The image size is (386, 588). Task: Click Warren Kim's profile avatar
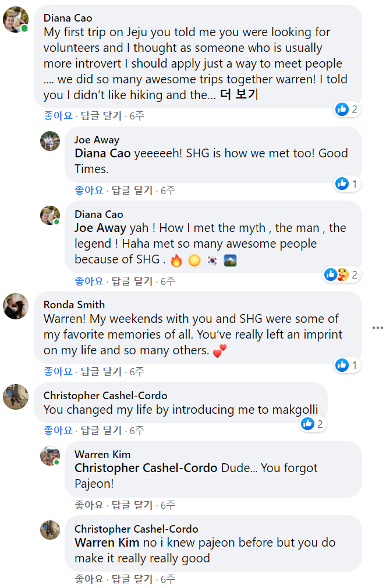coord(50,456)
